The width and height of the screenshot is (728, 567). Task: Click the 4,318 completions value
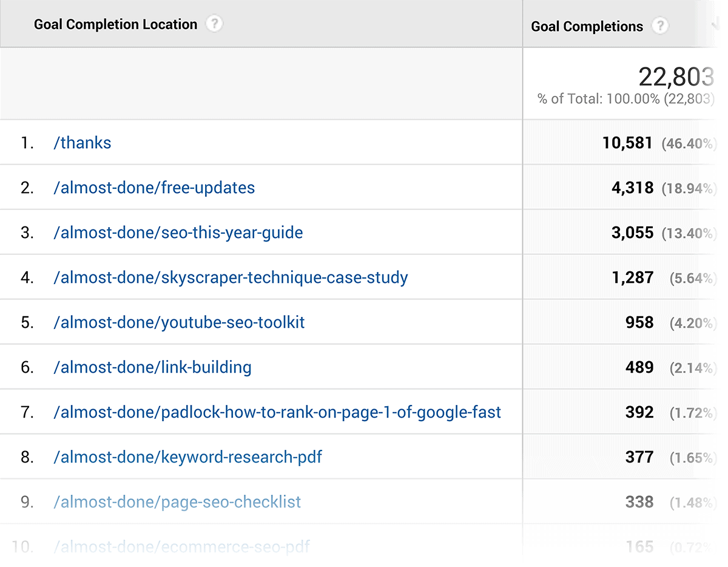coord(632,188)
